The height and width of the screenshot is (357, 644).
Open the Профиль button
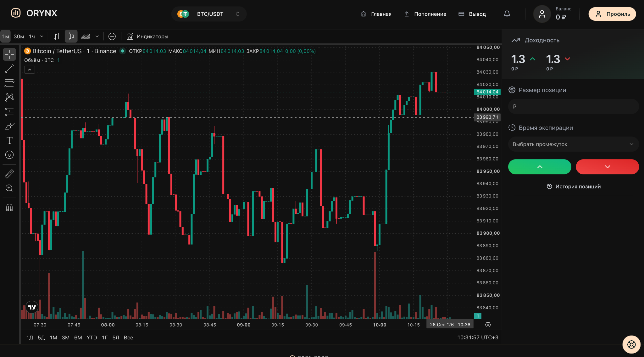(612, 14)
